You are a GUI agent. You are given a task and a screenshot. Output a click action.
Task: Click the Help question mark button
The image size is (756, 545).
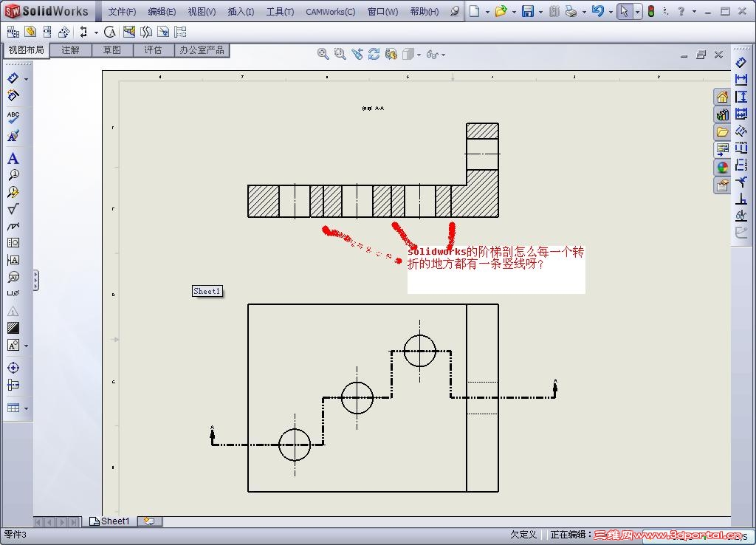click(x=681, y=11)
